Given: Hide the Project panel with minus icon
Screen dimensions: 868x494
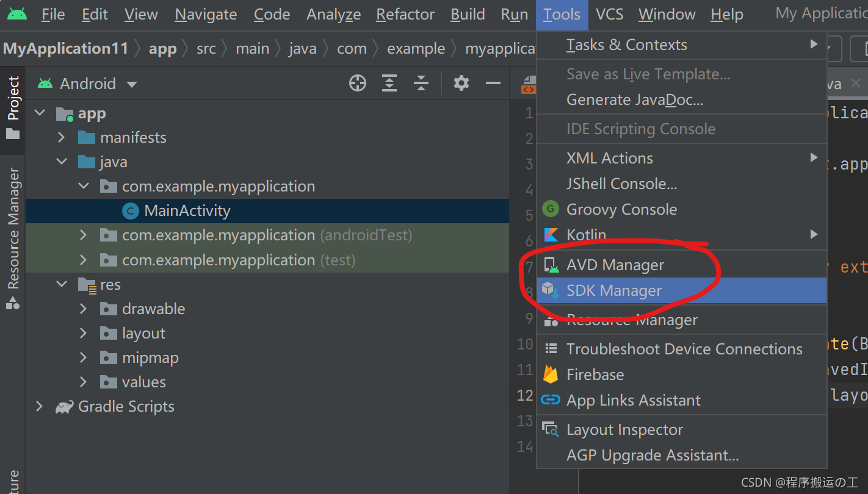Looking at the screenshot, I should click(493, 83).
